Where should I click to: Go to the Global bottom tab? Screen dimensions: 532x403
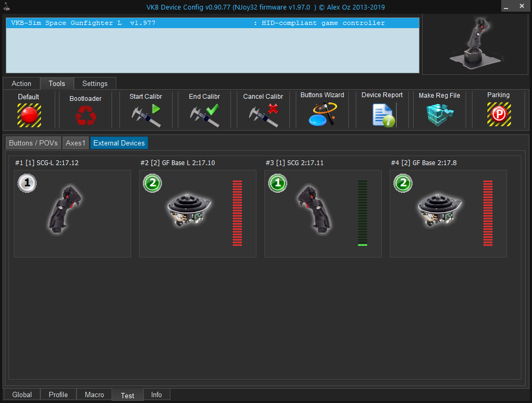tap(22, 395)
